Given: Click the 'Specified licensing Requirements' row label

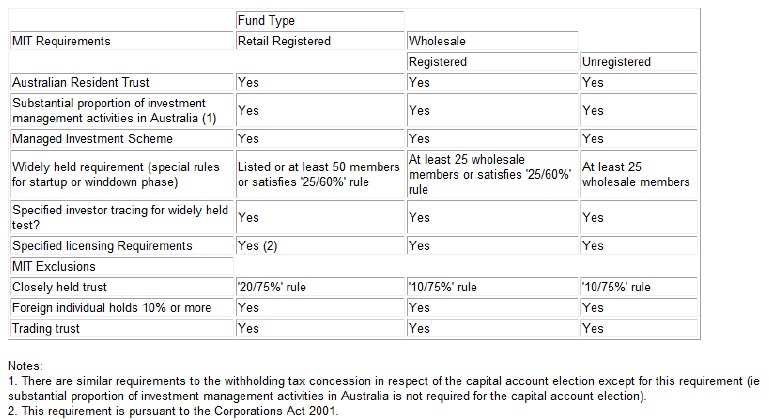Looking at the screenshot, I should pos(122,246).
